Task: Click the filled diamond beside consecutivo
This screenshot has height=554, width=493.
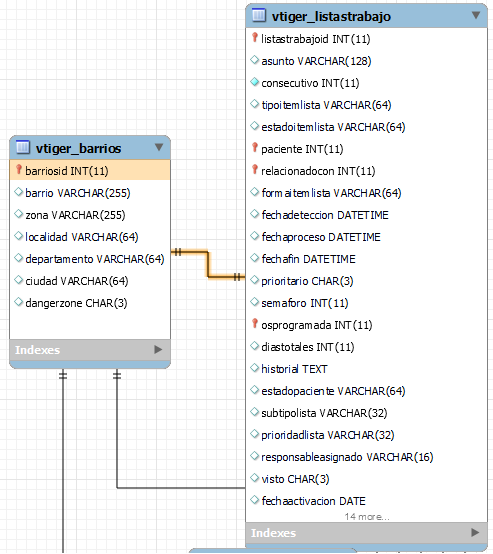Action: [254, 82]
